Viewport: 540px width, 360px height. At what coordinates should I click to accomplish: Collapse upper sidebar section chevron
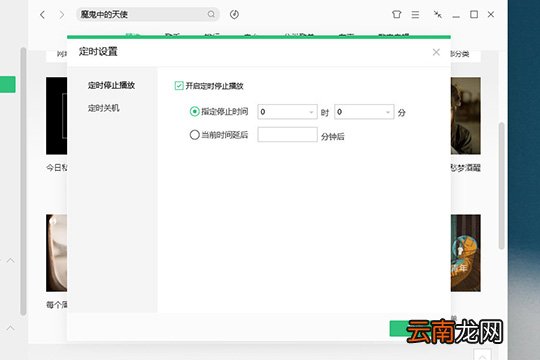tap(11, 260)
